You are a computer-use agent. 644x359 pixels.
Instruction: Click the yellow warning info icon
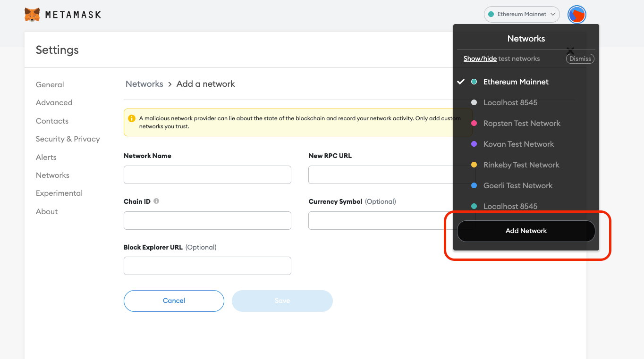(132, 118)
